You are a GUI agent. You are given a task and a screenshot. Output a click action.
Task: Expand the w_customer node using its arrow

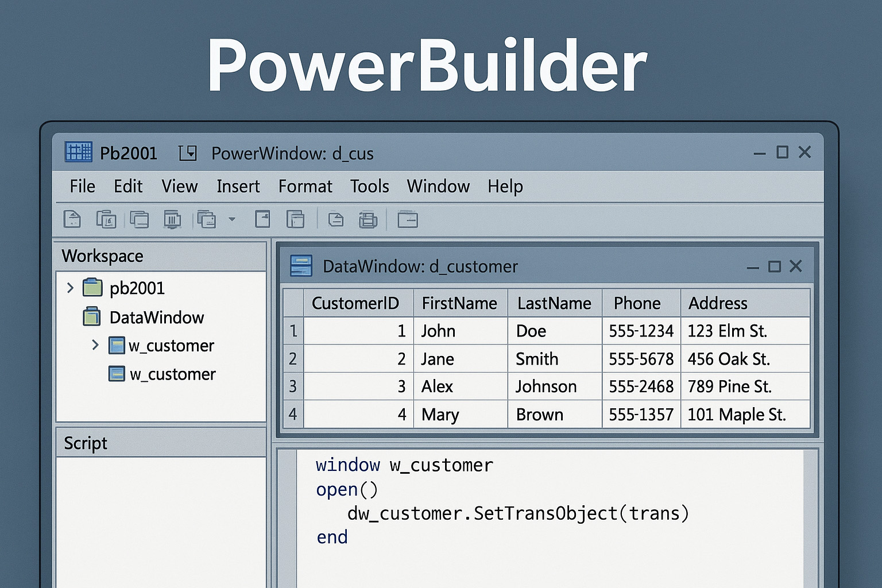[95, 345]
